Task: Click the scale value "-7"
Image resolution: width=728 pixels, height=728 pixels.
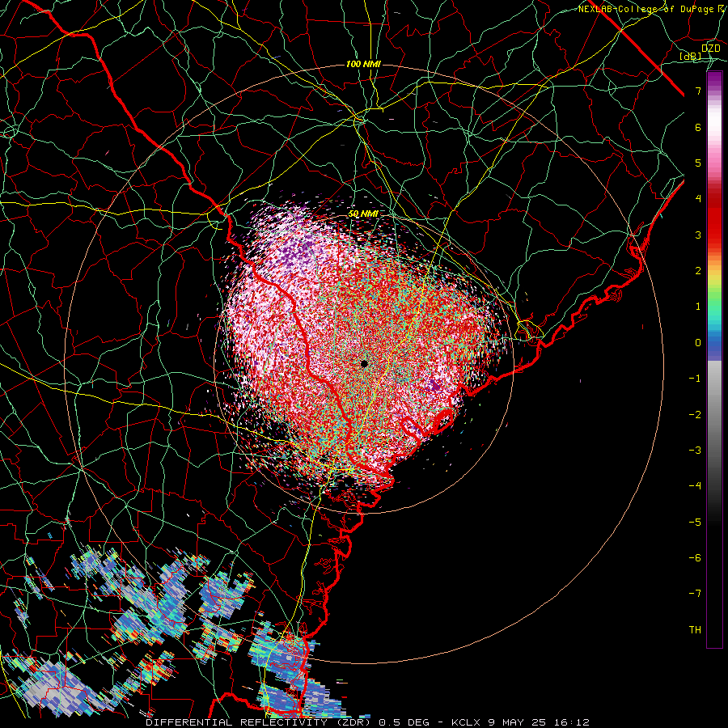Action: coord(695,594)
